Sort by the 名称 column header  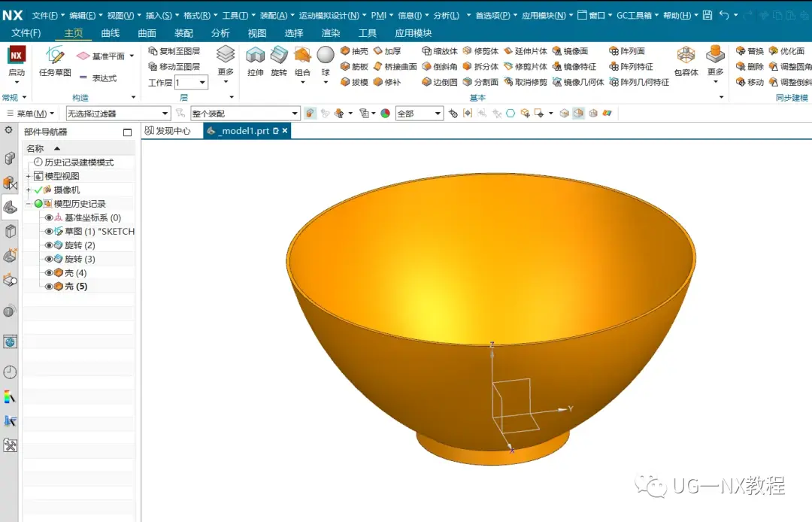(x=79, y=149)
